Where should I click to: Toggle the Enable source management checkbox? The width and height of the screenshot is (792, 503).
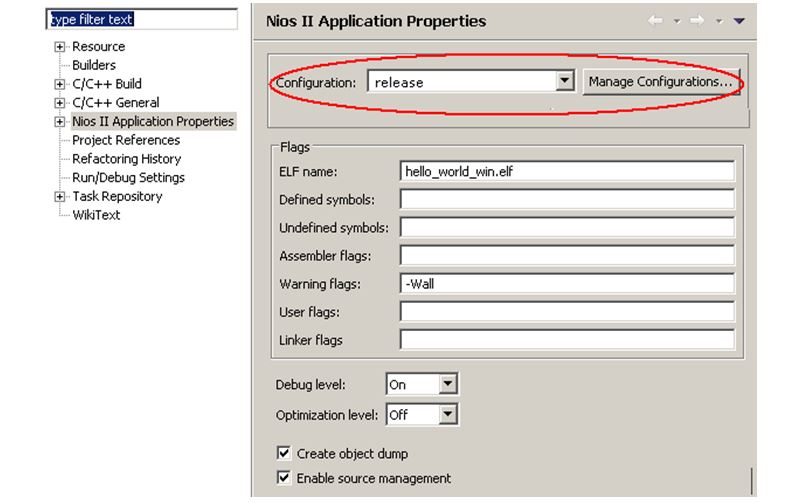coord(283,478)
